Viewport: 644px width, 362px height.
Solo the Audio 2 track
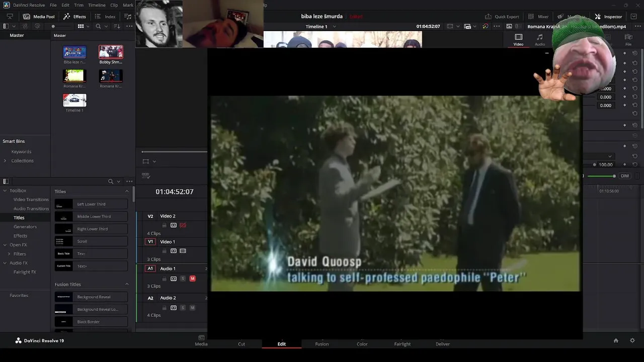[183, 308]
